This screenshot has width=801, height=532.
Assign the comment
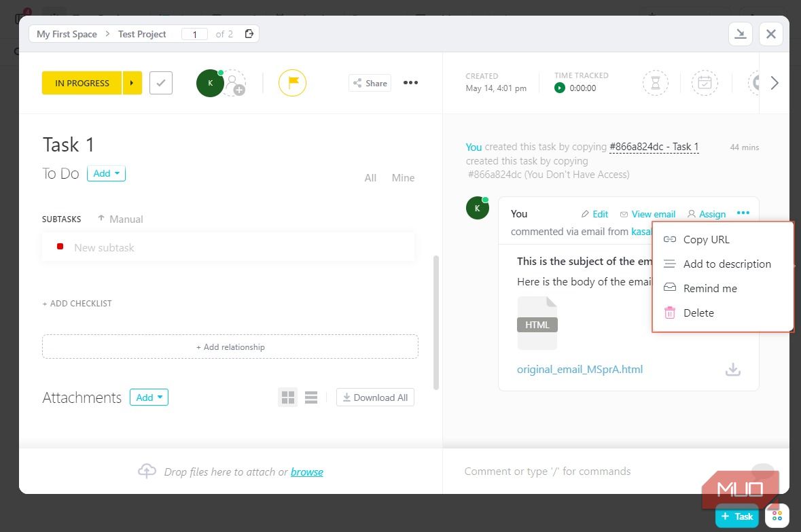point(707,214)
